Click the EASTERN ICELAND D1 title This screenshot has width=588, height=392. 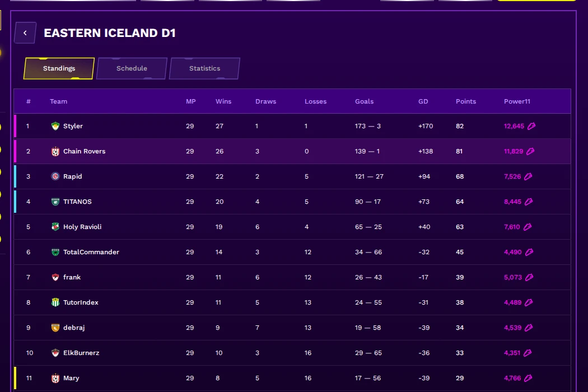click(x=110, y=33)
